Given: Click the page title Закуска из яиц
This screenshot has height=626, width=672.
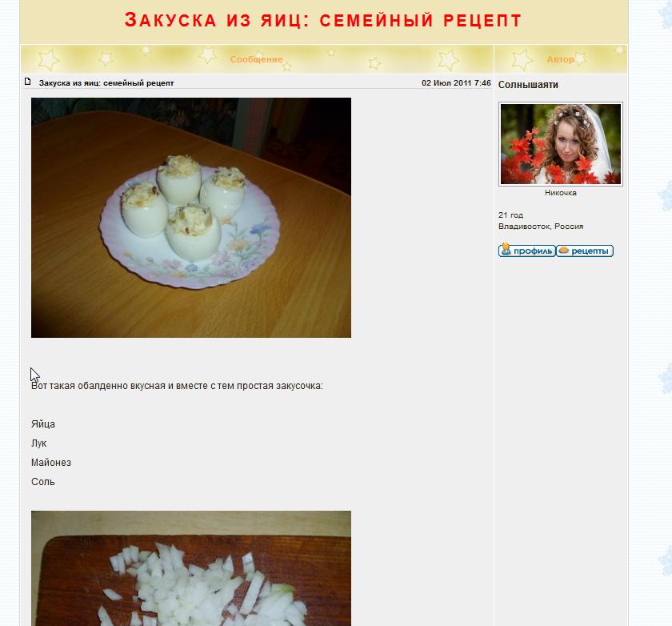Looking at the screenshot, I should point(323,20).
